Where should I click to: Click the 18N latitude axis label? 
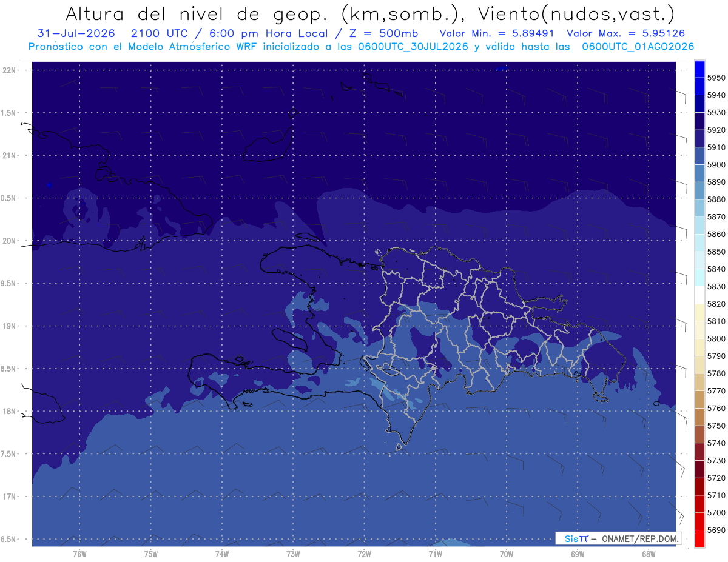tap(10, 412)
